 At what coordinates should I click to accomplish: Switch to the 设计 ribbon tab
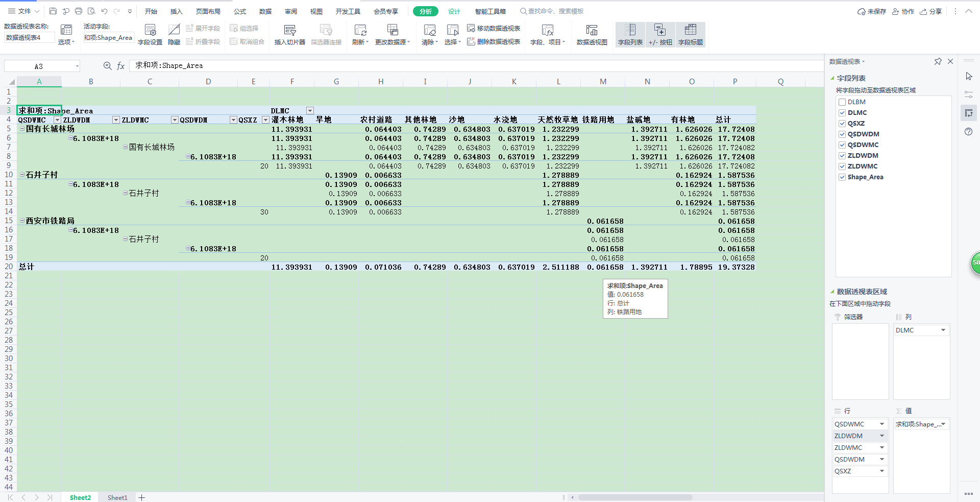click(x=454, y=11)
